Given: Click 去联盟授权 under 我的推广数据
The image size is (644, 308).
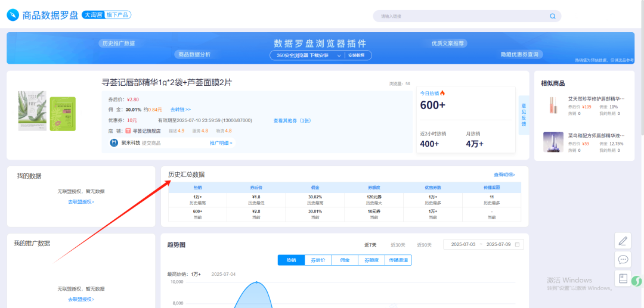Looking at the screenshot, I should point(81,300).
